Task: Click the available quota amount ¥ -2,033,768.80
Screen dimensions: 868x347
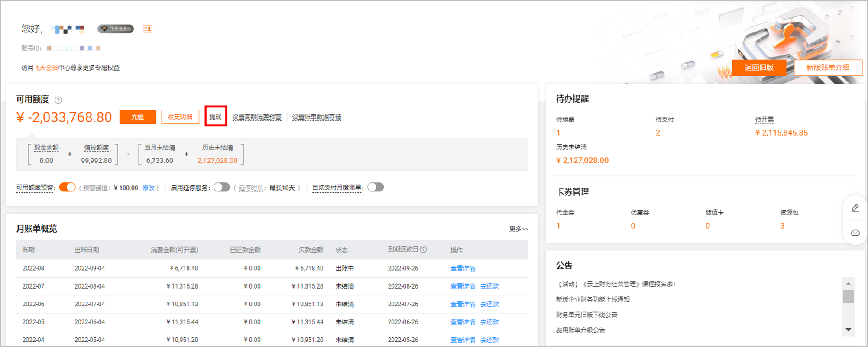Action: pos(64,117)
